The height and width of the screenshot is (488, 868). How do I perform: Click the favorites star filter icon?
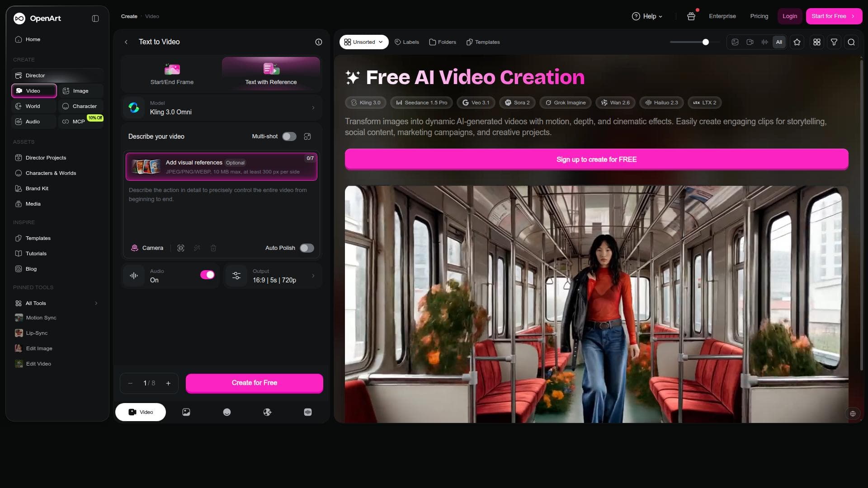pyautogui.click(x=797, y=42)
